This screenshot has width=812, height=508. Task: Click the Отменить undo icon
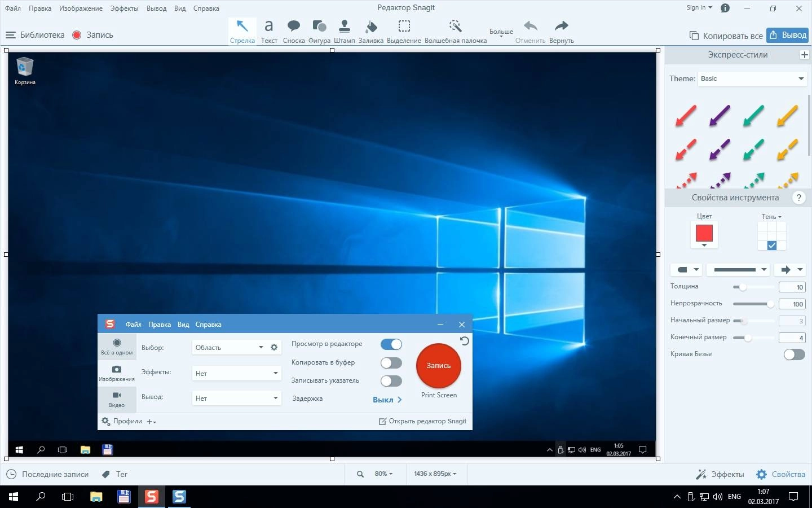click(x=530, y=26)
